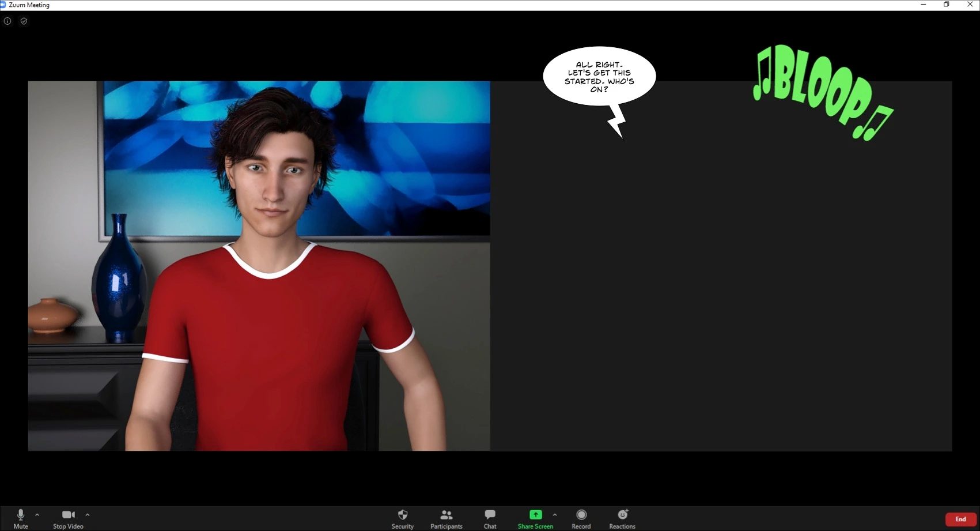Image resolution: width=980 pixels, height=531 pixels.
Task: Open the Chat panel
Action: [x=490, y=518]
